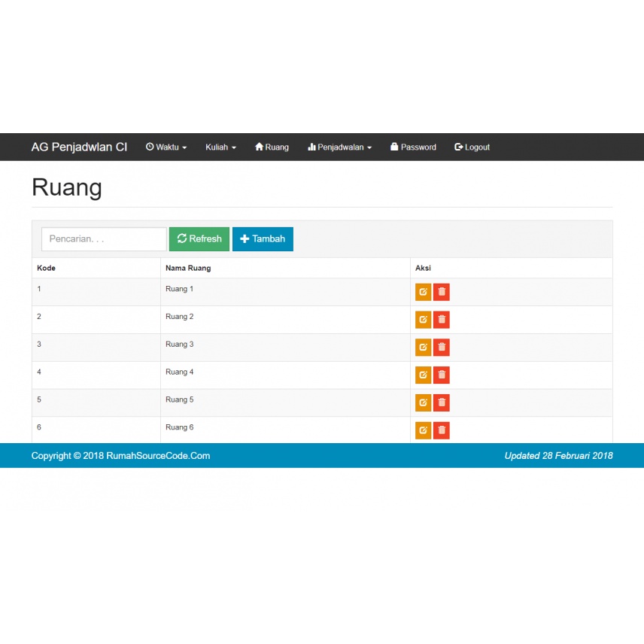The height and width of the screenshot is (644, 644).
Task: Delete the Ruang 4 row
Action: click(442, 375)
